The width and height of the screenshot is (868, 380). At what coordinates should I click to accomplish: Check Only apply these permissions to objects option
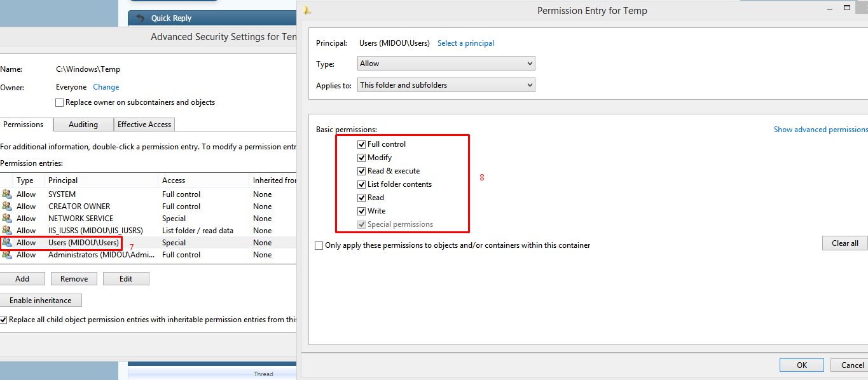click(x=319, y=245)
